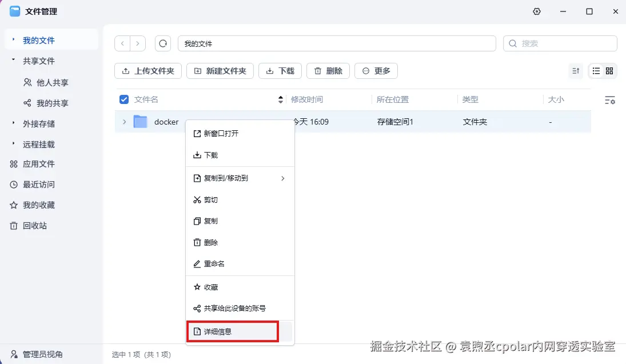Open 最近访问 in the sidebar

coord(33,185)
